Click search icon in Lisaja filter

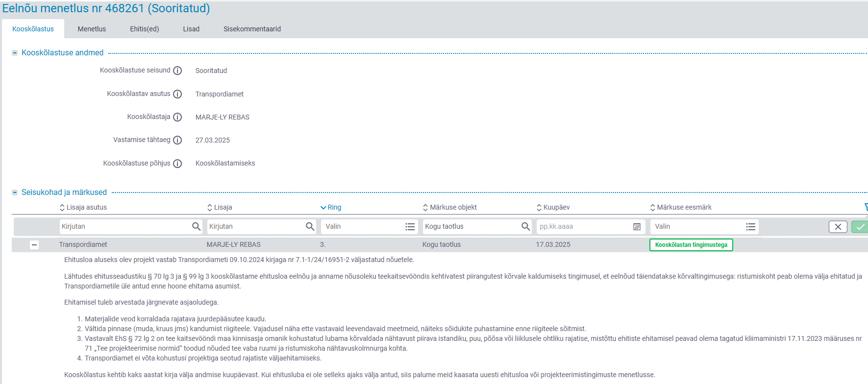(310, 226)
